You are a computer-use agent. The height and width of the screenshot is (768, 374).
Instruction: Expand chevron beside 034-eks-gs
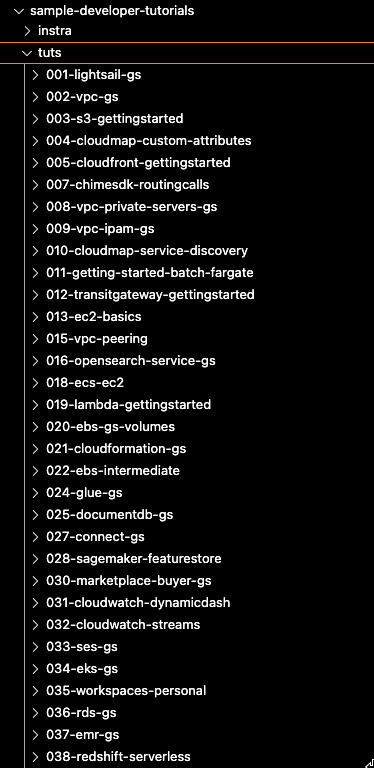coord(35,669)
